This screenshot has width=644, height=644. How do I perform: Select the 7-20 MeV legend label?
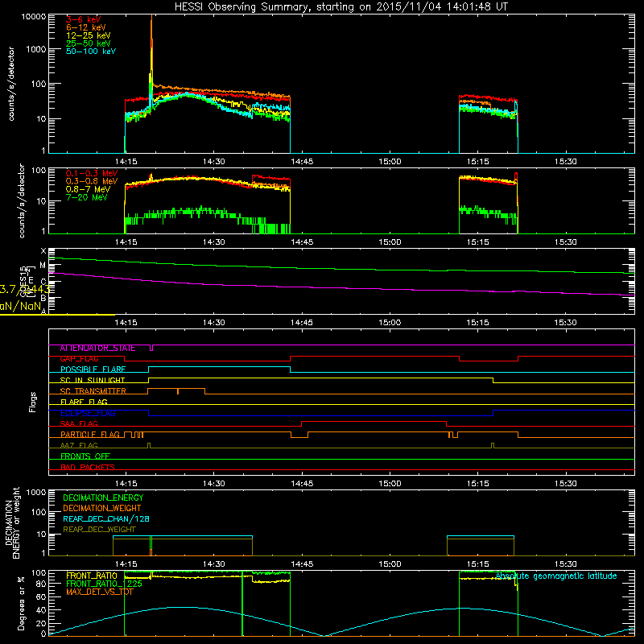coord(87,197)
